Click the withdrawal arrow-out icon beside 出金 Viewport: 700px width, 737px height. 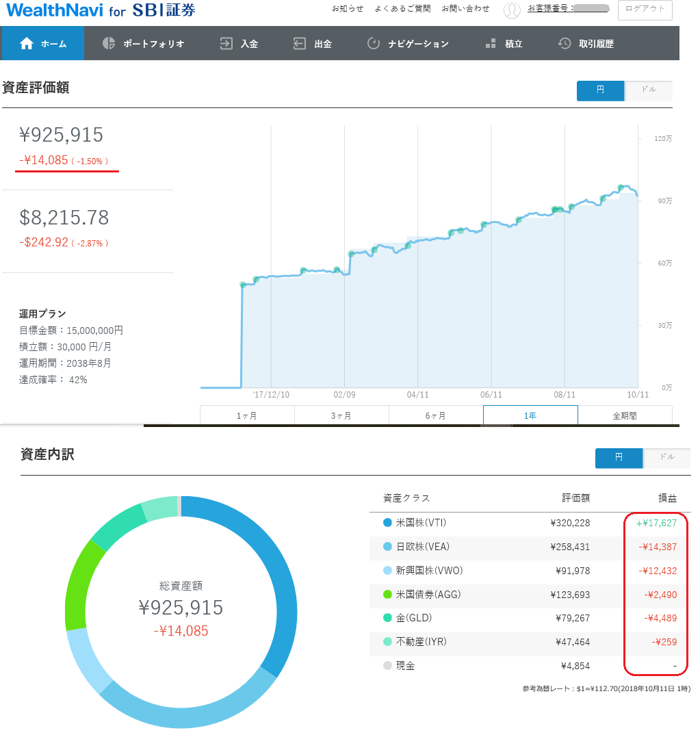click(x=300, y=44)
